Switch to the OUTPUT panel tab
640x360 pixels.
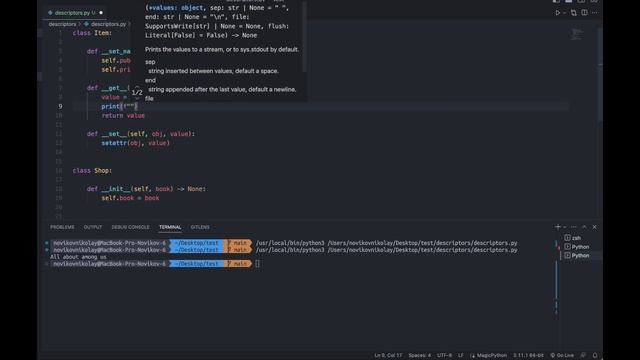(x=93, y=227)
